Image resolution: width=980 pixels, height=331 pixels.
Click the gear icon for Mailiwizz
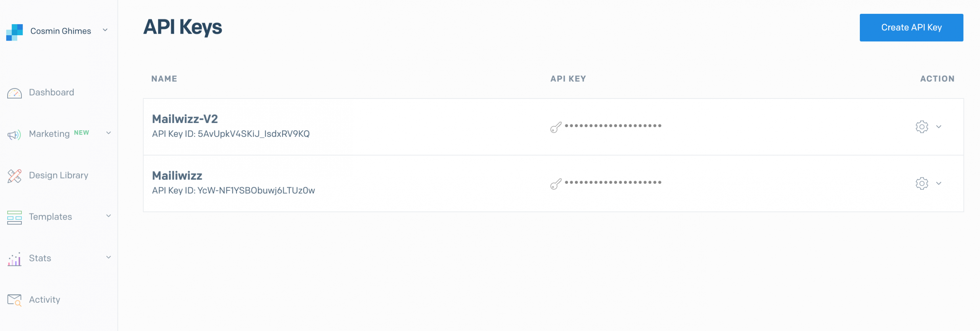click(x=922, y=183)
